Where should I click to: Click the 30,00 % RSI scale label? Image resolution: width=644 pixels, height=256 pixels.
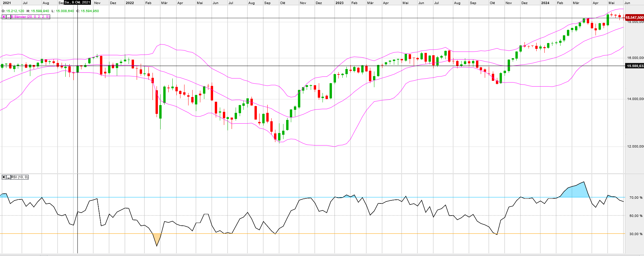tap(636, 234)
